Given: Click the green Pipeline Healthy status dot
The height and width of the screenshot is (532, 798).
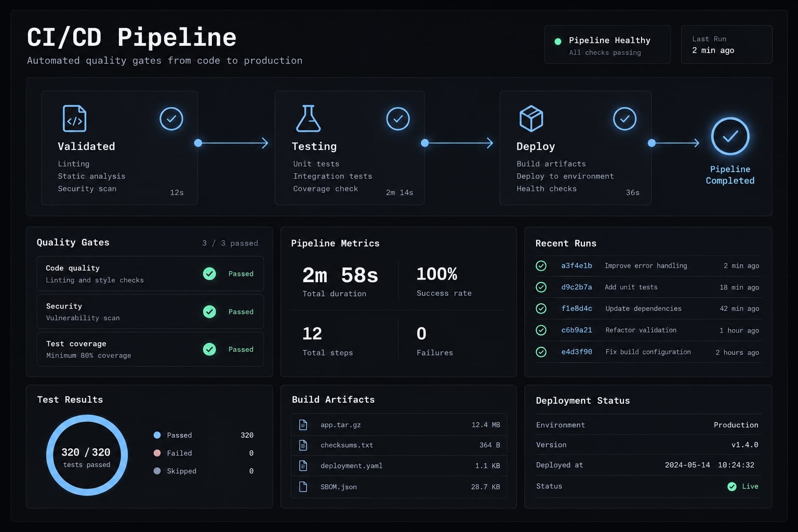Looking at the screenshot, I should click(x=558, y=42).
